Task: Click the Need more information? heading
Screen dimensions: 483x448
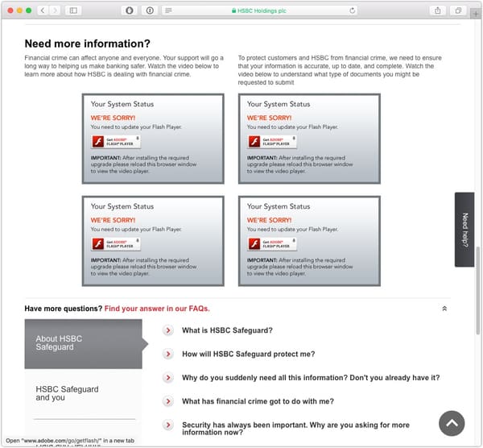Action: (88, 44)
